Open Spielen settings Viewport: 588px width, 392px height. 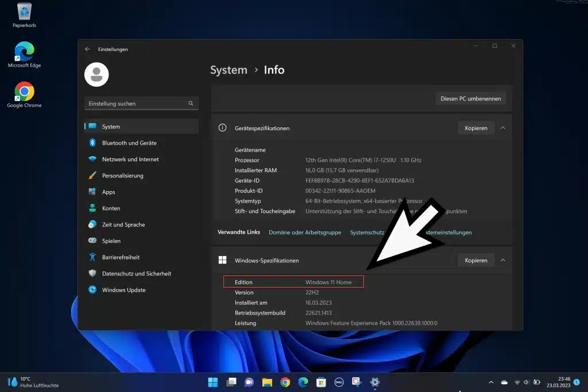tap(141, 241)
